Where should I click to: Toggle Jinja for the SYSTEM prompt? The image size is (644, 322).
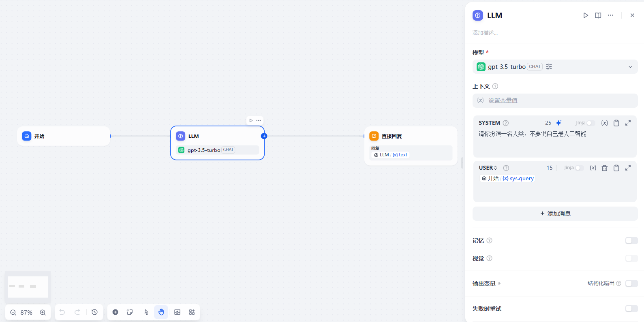pos(591,123)
